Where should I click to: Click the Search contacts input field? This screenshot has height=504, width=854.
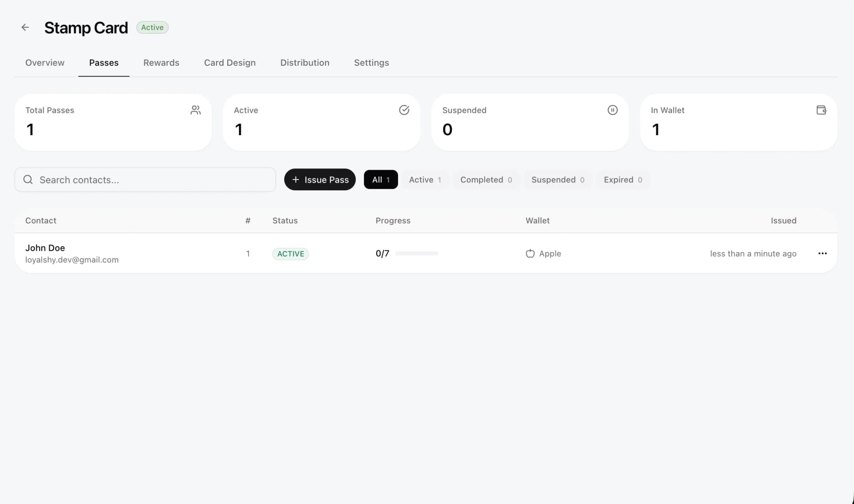tap(145, 180)
